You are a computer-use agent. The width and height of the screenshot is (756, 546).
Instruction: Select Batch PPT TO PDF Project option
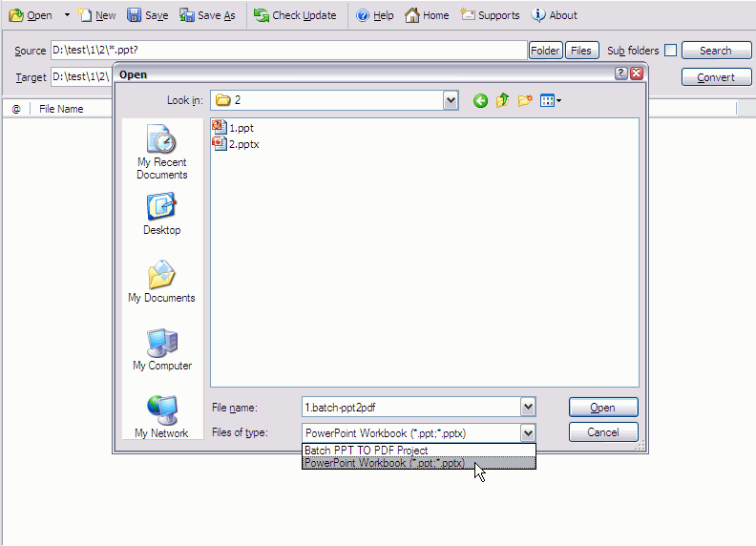[x=366, y=451]
